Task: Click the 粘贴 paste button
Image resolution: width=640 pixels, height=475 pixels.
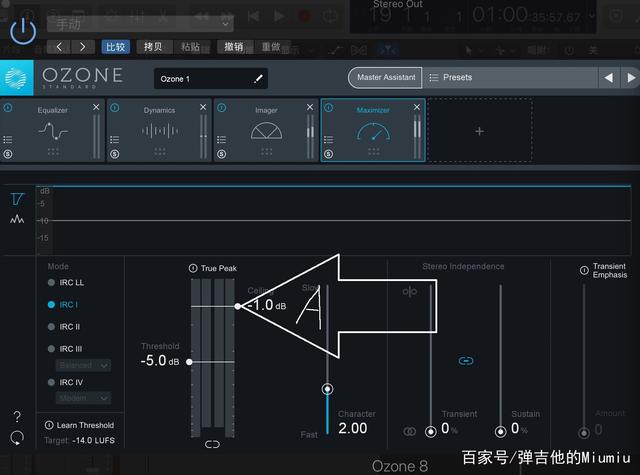Action: [191, 47]
